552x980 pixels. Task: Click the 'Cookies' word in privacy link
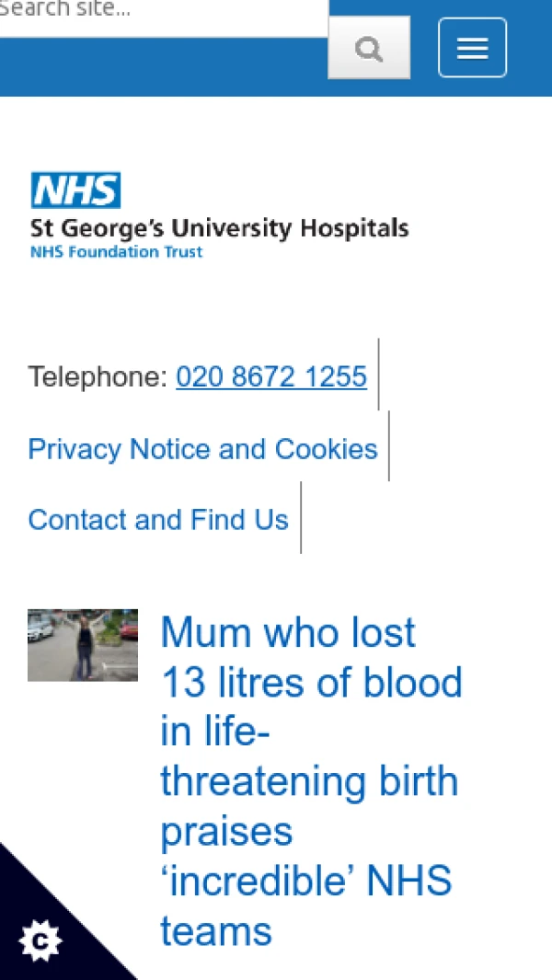coord(327,448)
